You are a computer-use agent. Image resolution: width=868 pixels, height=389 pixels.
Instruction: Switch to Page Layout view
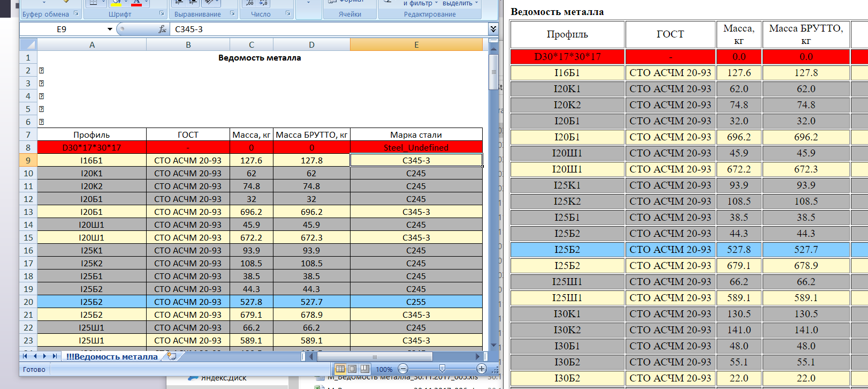tap(352, 369)
